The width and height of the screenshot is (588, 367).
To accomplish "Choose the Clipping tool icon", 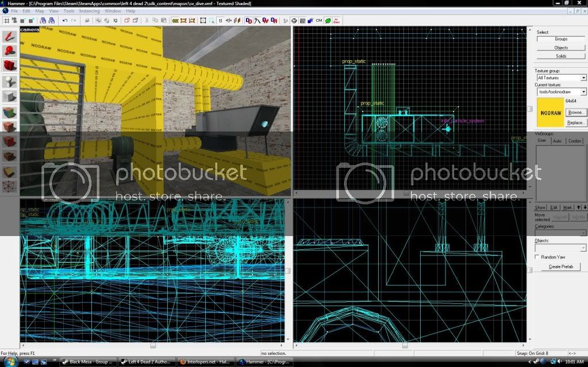I will coord(10,172).
